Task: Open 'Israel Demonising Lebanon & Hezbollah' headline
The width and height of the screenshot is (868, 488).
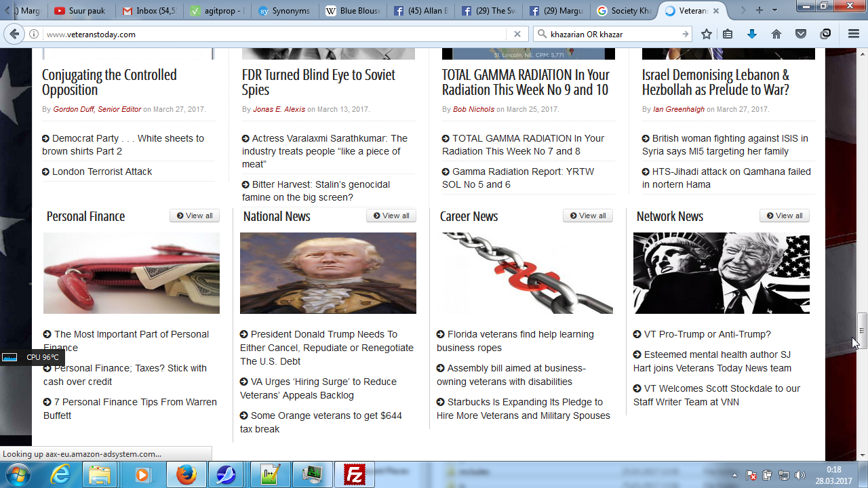Action: pyautogui.click(x=715, y=82)
